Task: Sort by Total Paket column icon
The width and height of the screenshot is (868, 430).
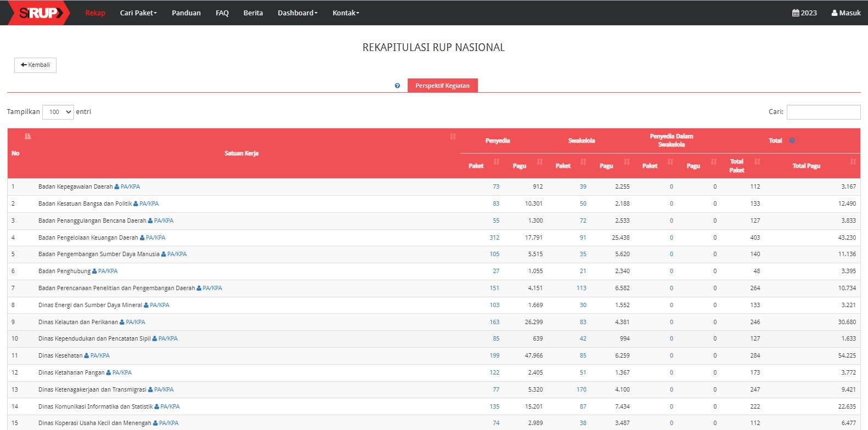Action: (757, 161)
